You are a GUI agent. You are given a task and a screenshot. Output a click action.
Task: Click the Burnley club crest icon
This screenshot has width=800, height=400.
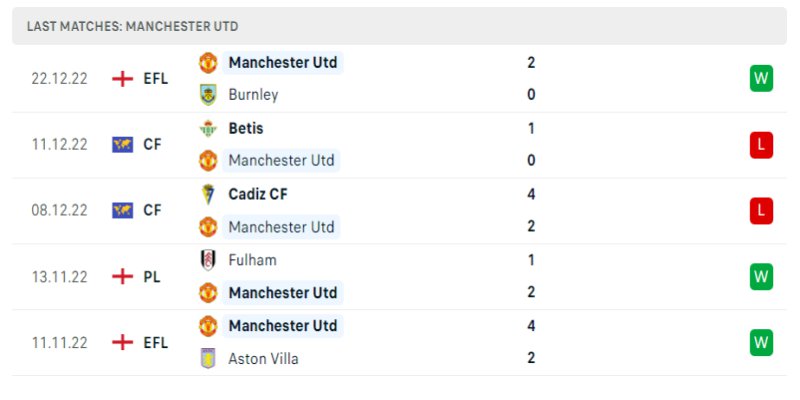(208, 95)
